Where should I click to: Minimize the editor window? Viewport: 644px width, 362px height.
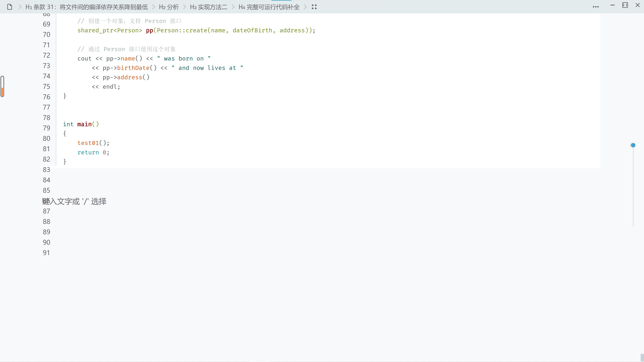[612, 5]
